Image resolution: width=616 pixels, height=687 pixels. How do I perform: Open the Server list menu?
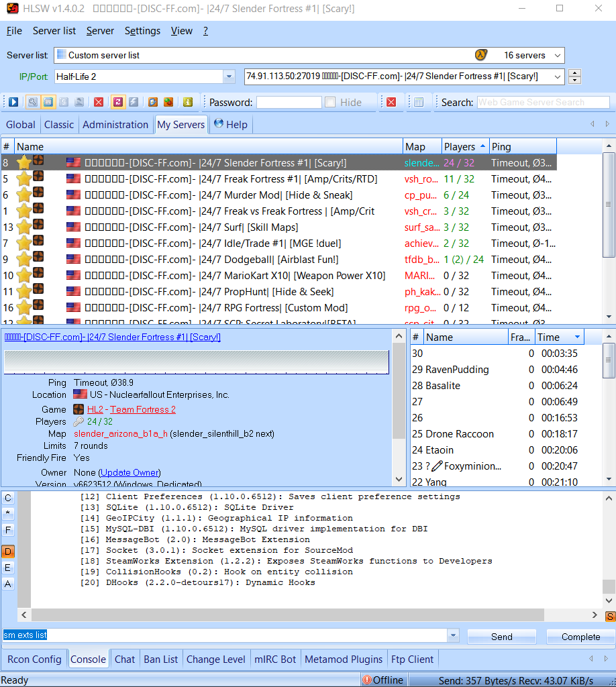(x=54, y=31)
